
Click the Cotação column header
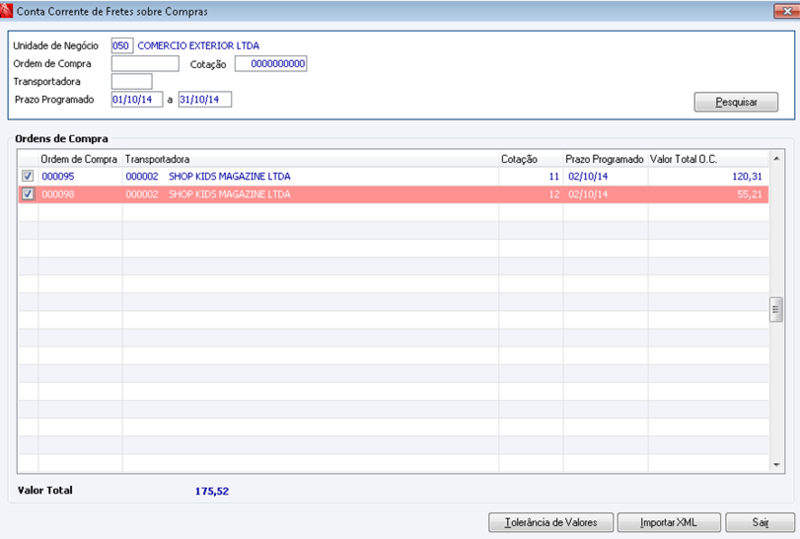pyautogui.click(x=531, y=159)
